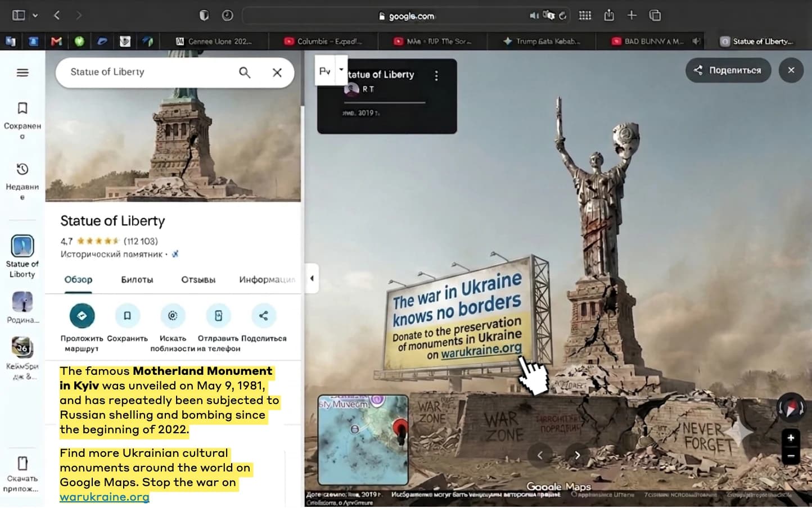Open the Google Maps hamburger menu

(22, 72)
